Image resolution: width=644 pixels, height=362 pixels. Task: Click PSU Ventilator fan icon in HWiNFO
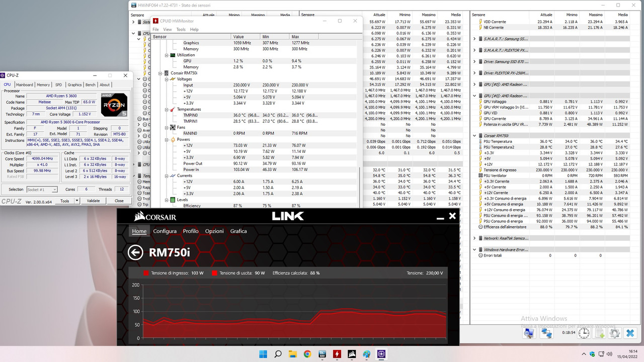click(480, 176)
